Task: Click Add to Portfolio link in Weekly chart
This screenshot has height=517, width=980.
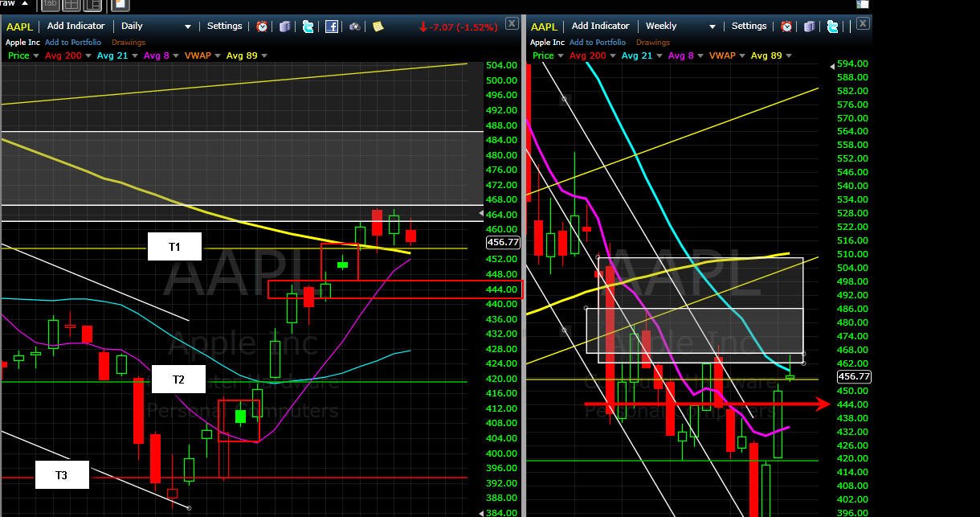Action: click(x=598, y=43)
